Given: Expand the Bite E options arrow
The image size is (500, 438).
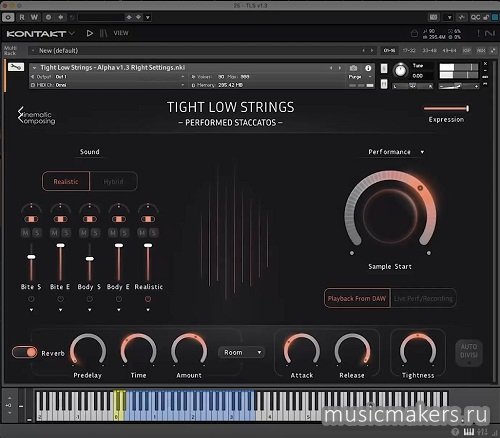Looking at the screenshot, I should pos(60,310).
